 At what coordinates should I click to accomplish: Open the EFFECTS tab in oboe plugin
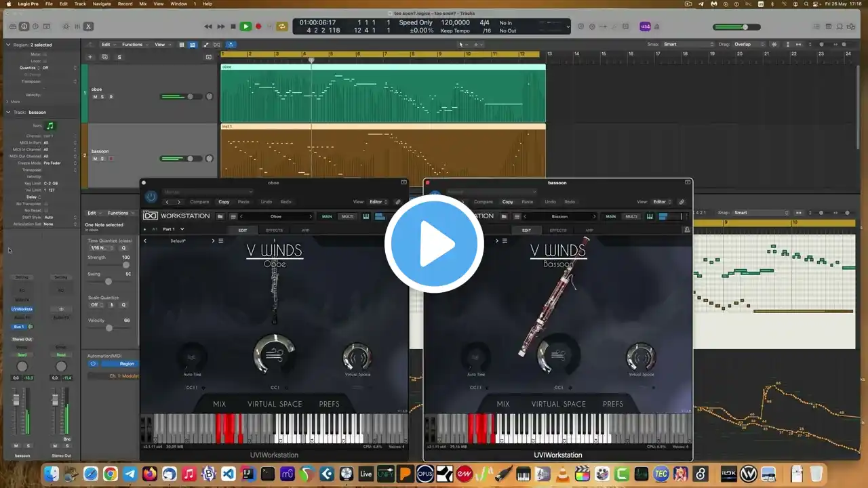(275, 230)
